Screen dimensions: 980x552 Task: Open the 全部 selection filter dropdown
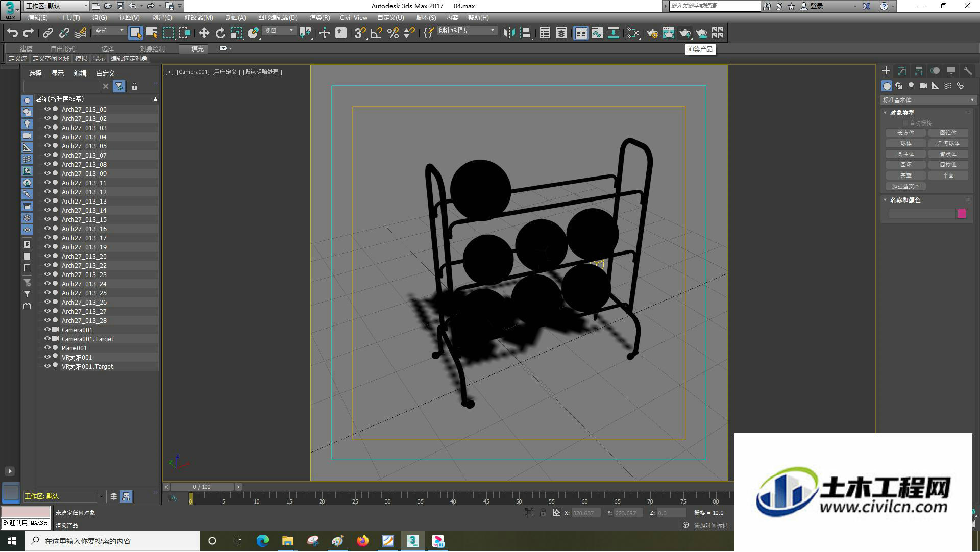tap(109, 31)
